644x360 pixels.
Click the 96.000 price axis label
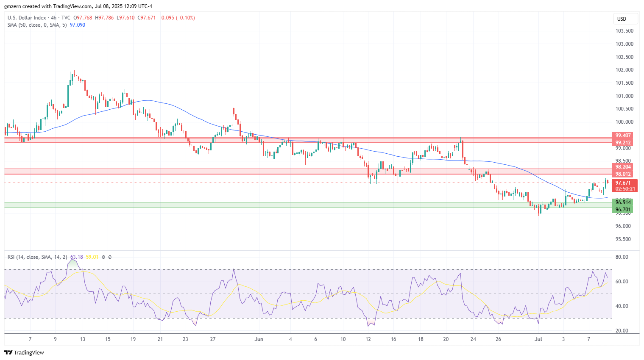pos(623,226)
